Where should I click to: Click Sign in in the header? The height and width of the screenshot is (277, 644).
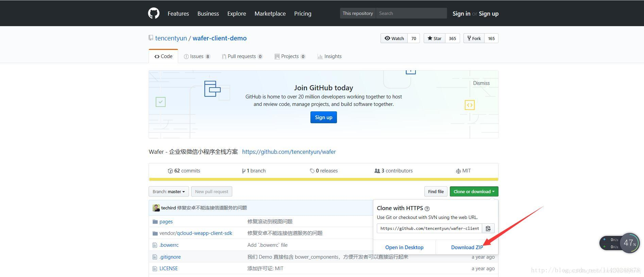[461, 14]
